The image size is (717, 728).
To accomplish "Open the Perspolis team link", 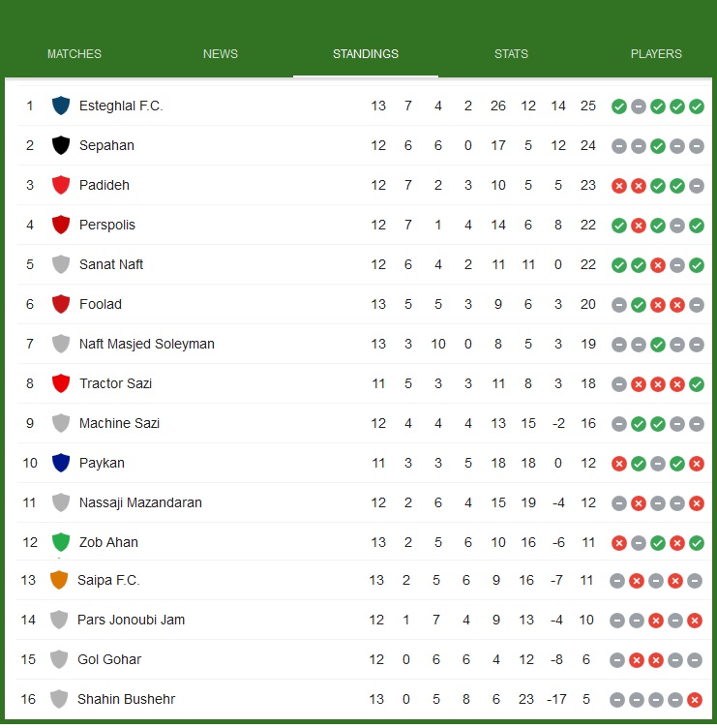I will tap(107, 225).
